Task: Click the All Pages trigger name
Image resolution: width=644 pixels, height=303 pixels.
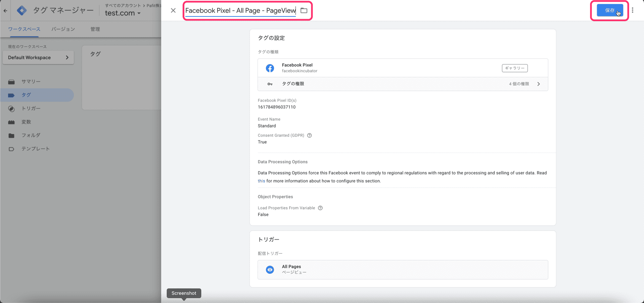Action: tap(291, 267)
